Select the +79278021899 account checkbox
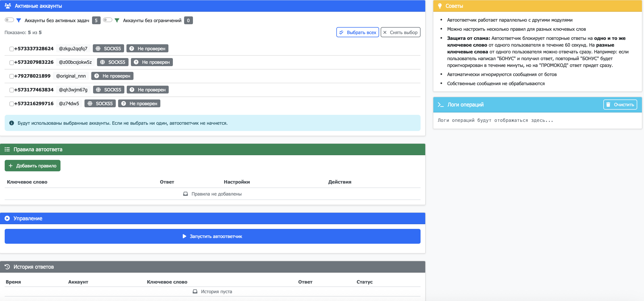644x301 pixels. [x=11, y=76]
